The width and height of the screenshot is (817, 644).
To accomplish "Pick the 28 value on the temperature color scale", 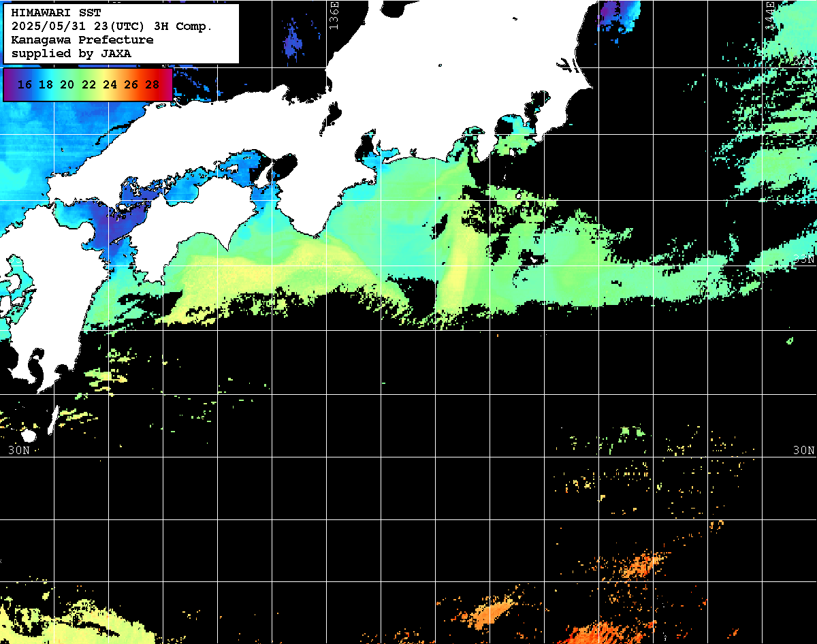I will click(153, 85).
